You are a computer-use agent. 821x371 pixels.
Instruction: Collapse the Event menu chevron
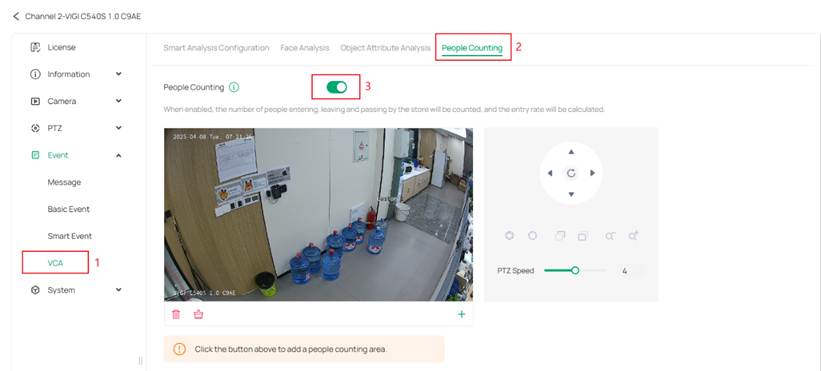(x=119, y=155)
